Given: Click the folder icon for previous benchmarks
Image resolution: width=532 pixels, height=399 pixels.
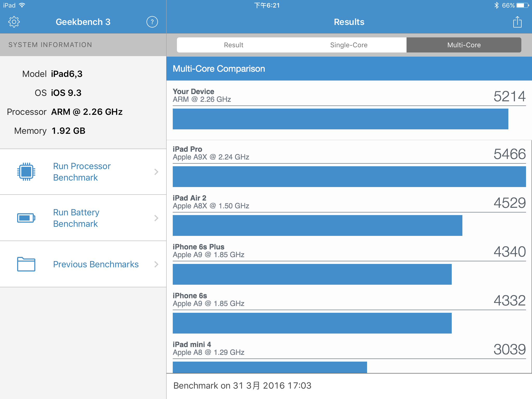Looking at the screenshot, I should pos(26,264).
